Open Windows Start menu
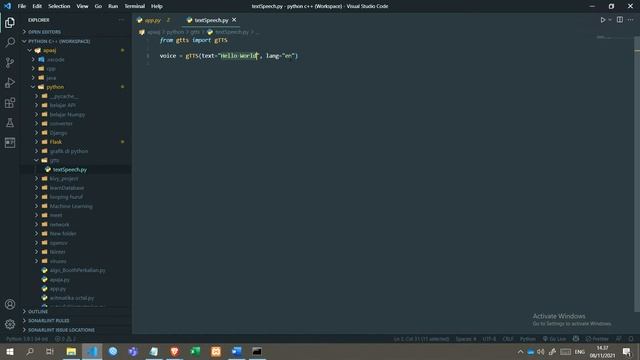The width and height of the screenshot is (640, 360). (10, 351)
